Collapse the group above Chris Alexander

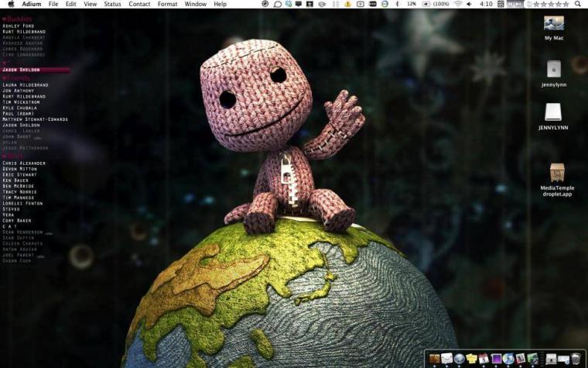coord(4,156)
